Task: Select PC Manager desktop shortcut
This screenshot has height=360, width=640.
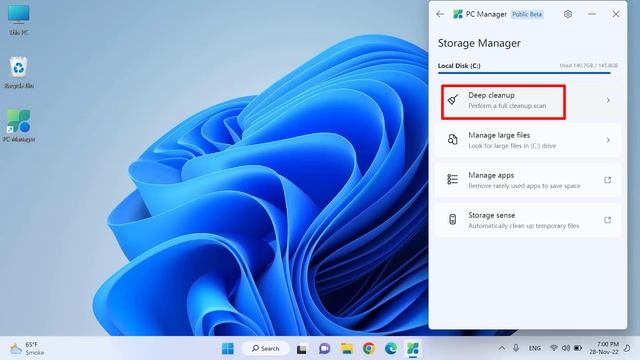Action: point(18,126)
